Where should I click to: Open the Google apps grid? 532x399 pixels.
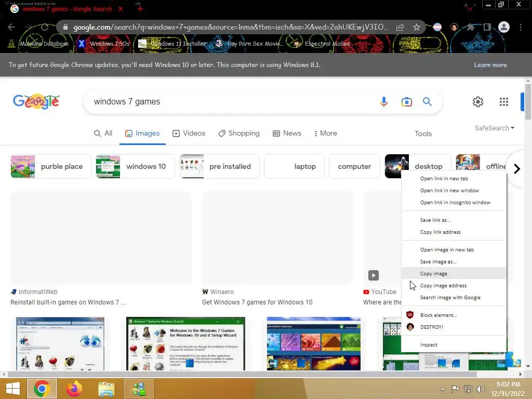click(x=504, y=102)
